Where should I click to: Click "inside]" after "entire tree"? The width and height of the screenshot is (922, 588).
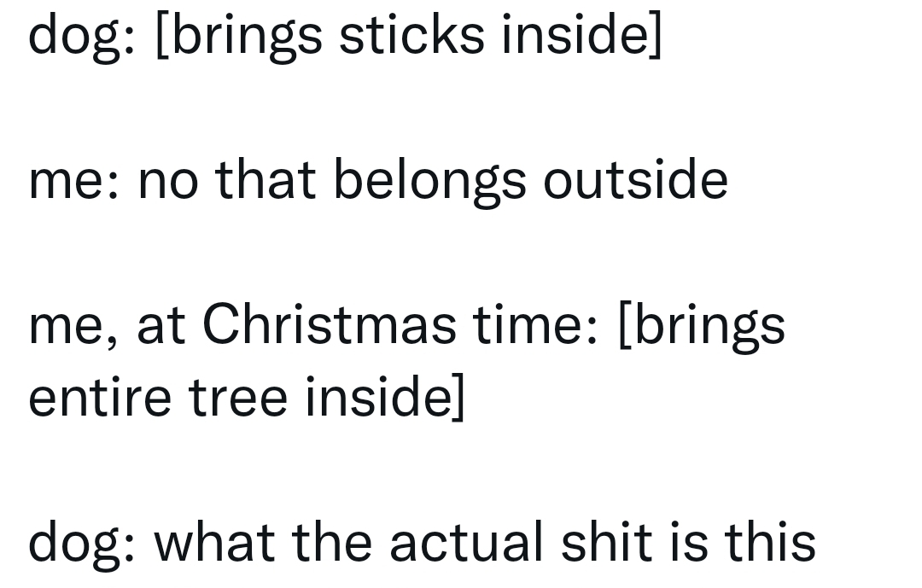point(385,397)
